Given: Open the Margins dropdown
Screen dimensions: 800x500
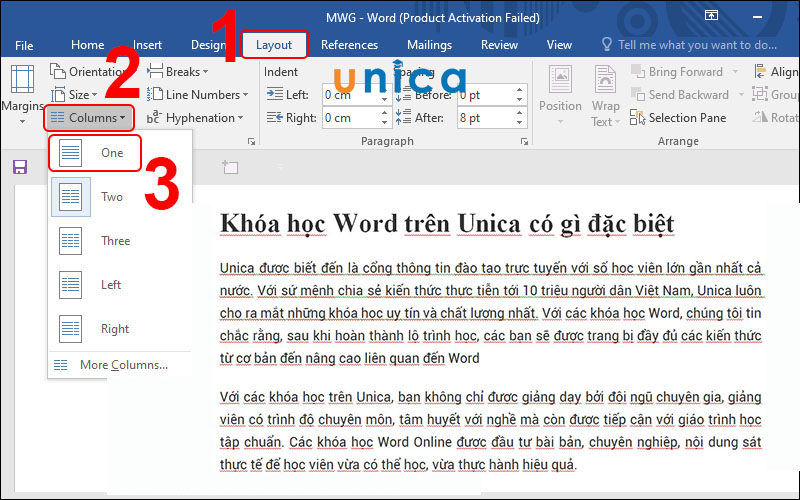Looking at the screenshot, I should pyautogui.click(x=22, y=95).
